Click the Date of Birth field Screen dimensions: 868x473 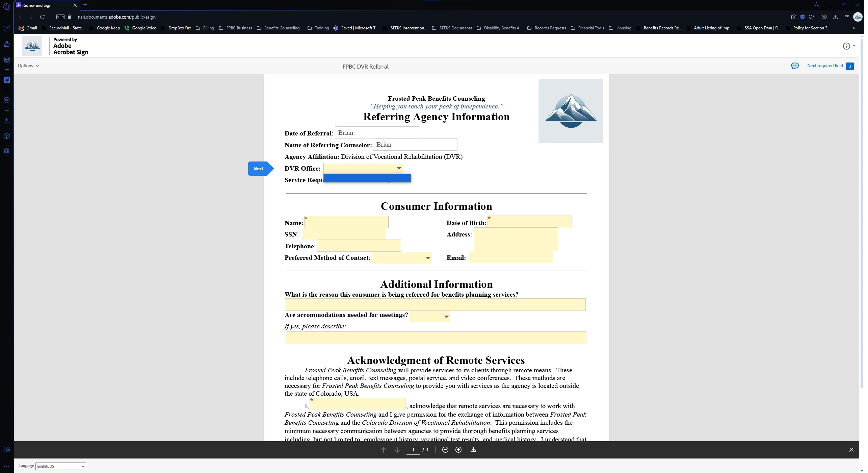[529, 222]
